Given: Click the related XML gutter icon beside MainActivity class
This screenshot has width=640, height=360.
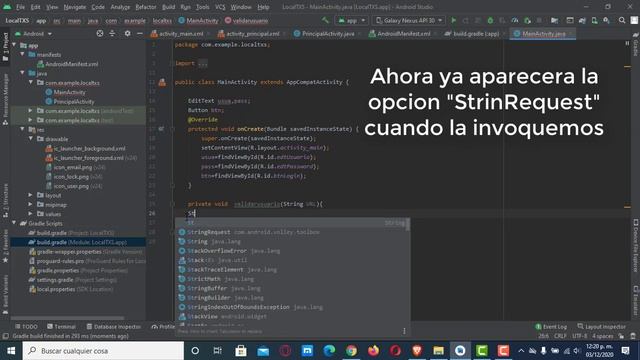Looking at the screenshot, I should 162,82.
